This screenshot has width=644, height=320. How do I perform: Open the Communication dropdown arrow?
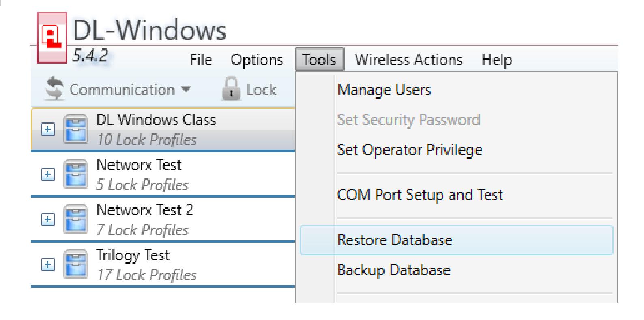185,90
